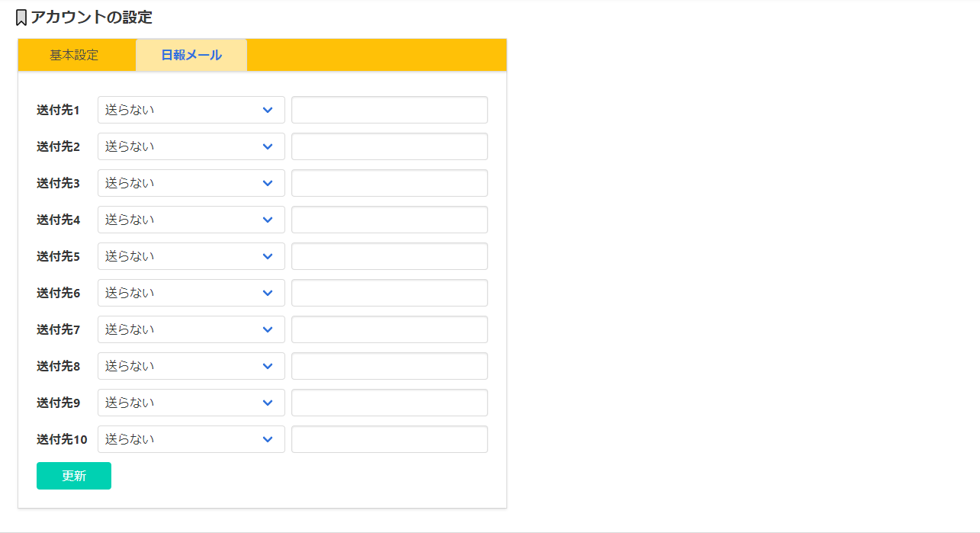
Task: Click the 送付先3 email text field
Action: click(390, 183)
